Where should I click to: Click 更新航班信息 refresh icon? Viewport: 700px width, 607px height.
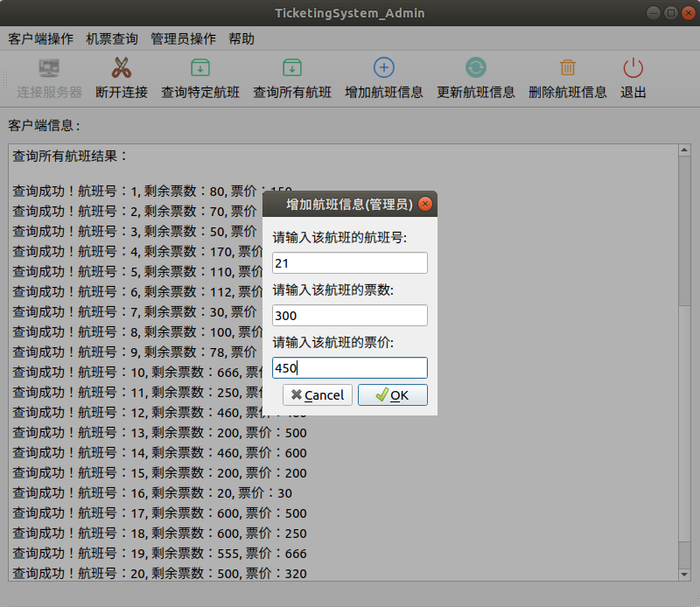pos(476,68)
